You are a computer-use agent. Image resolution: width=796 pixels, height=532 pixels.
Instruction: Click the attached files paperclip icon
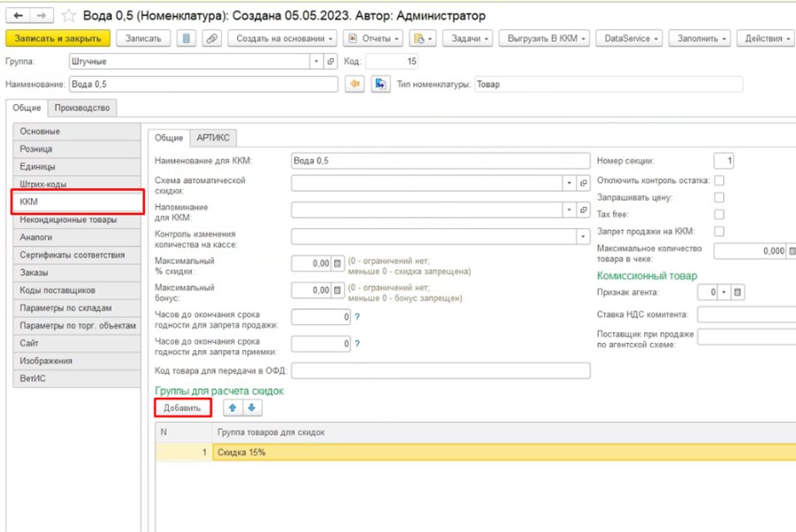click(x=211, y=39)
